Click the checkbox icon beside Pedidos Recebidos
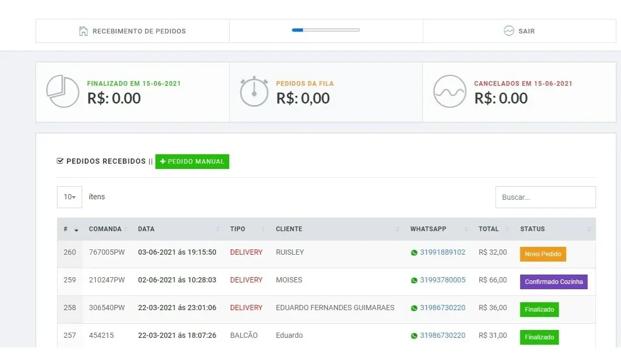621x364 pixels. pos(60,161)
